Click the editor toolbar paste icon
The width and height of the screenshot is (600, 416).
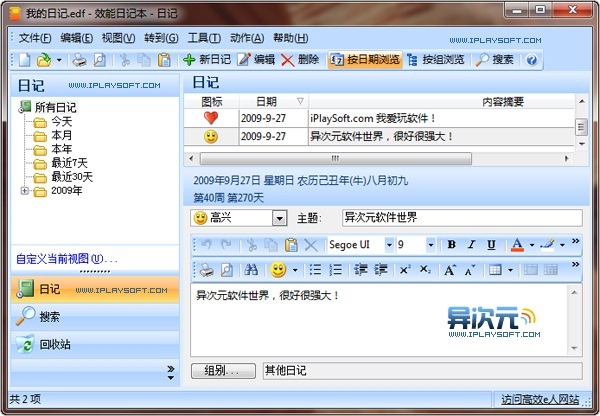291,245
